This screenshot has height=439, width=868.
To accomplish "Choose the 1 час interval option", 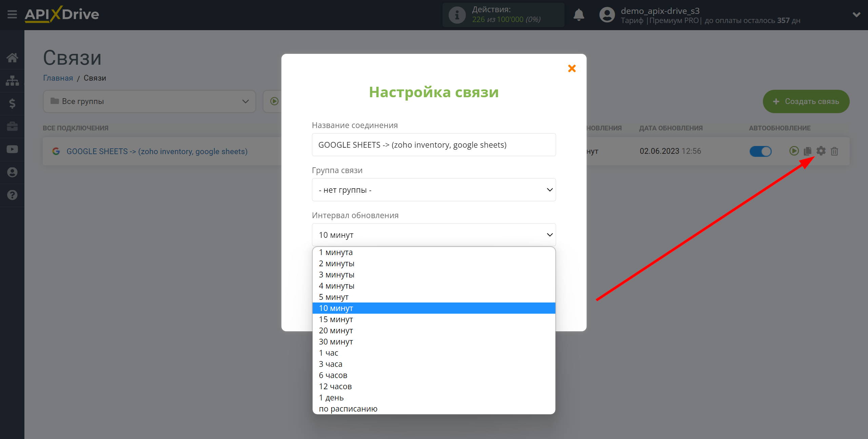I will point(434,353).
